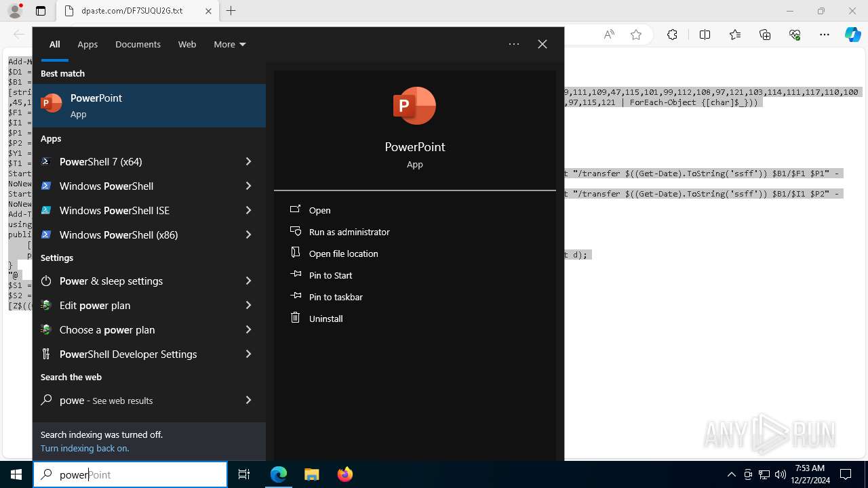The height and width of the screenshot is (488, 868).
Task: Toggle Edge split screen
Action: pyautogui.click(x=705, y=35)
